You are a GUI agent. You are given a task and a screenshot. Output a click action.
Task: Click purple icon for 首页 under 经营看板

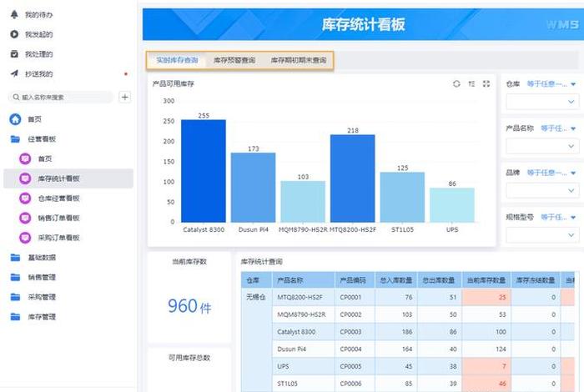[x=25, y=158]
